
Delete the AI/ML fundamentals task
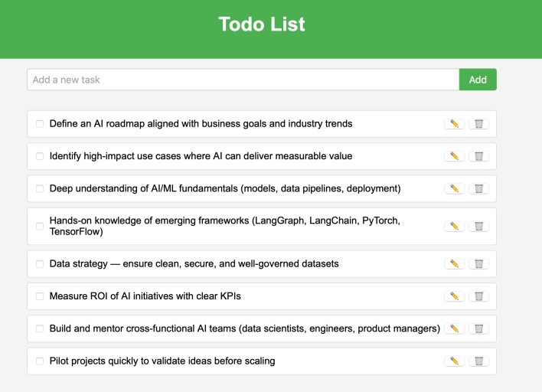pos(478,188)
